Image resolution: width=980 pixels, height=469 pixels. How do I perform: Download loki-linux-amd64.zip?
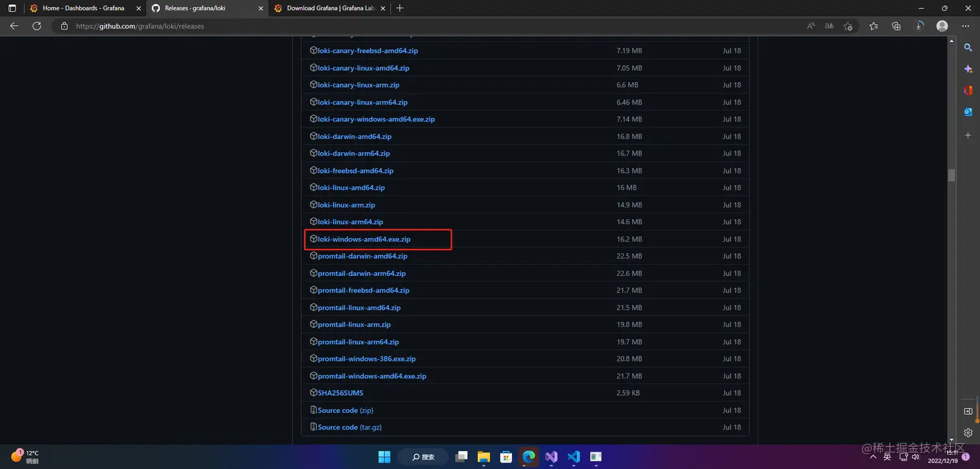pyautogui.click(x=351, y=188)
